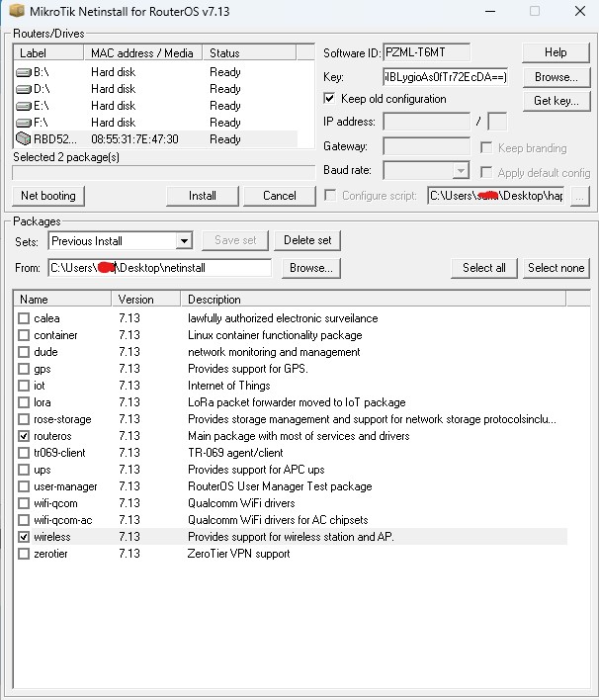Tick the lora package checkbox
The width and height of the screenshot is (599, 700).
pos(24,402)
